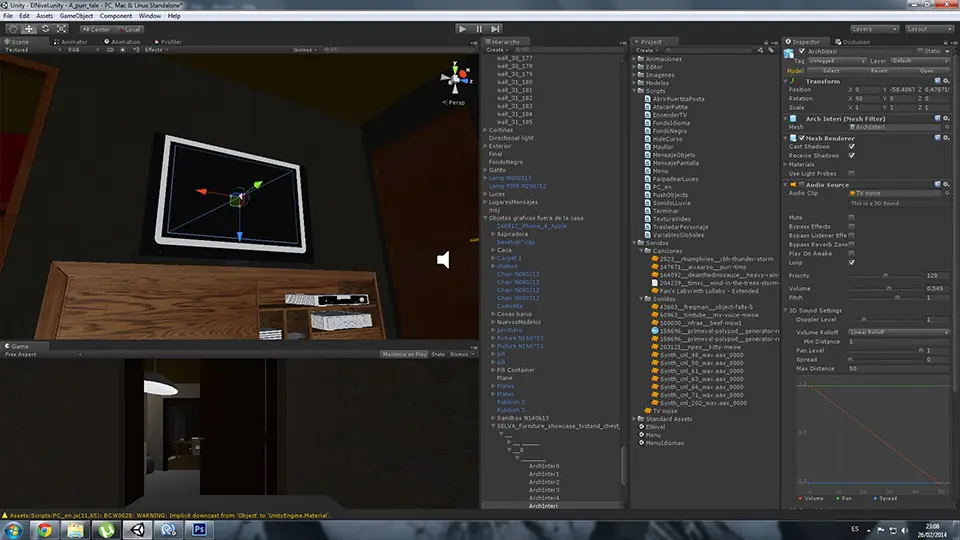The height and width of the screenshot is (540, 960).
Task: Switch to the Occlusion tab
Action: (852, 42)
